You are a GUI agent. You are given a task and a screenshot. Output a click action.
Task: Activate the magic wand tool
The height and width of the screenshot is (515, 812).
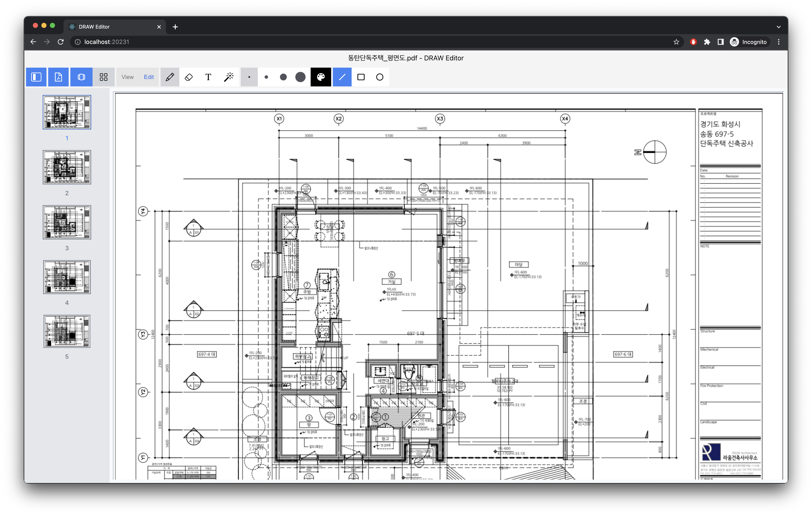coord(229,77)
